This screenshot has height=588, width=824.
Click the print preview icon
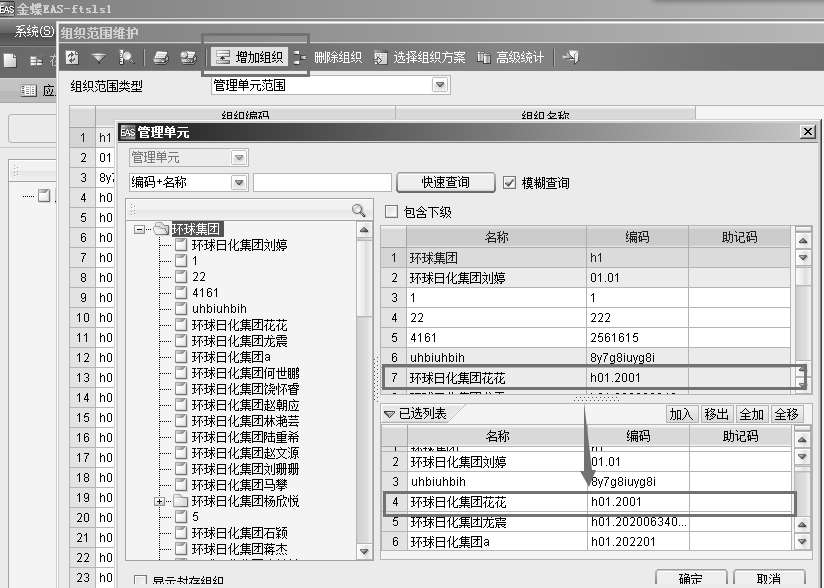(188, 57)
